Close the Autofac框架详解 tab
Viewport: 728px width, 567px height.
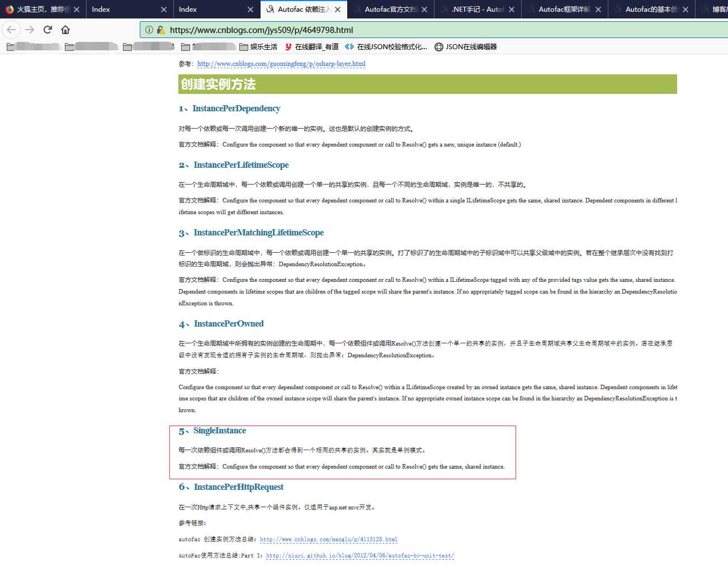point(598,10)
